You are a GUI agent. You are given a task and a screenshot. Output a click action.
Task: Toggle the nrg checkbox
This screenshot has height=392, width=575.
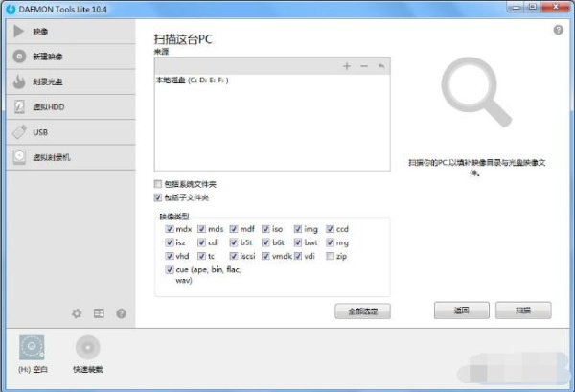pos(330,242)
